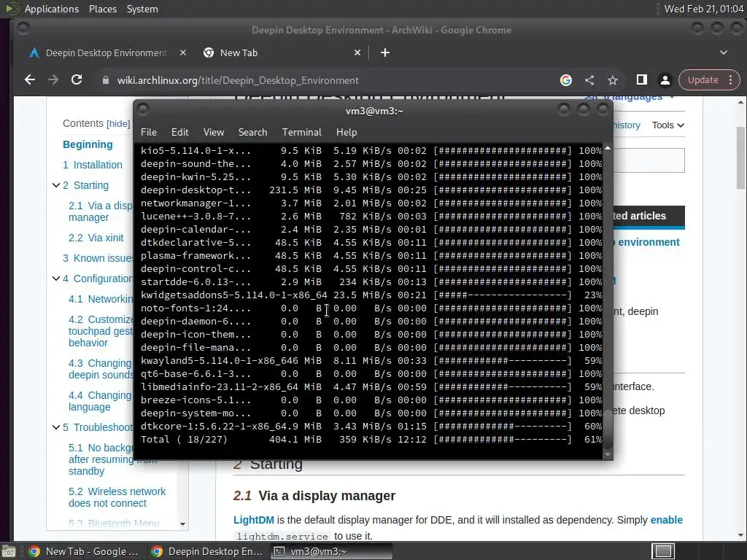This screenshot has height=560, width=747.
Task: Jump to Beginning in contents
Action: (88, 144)
